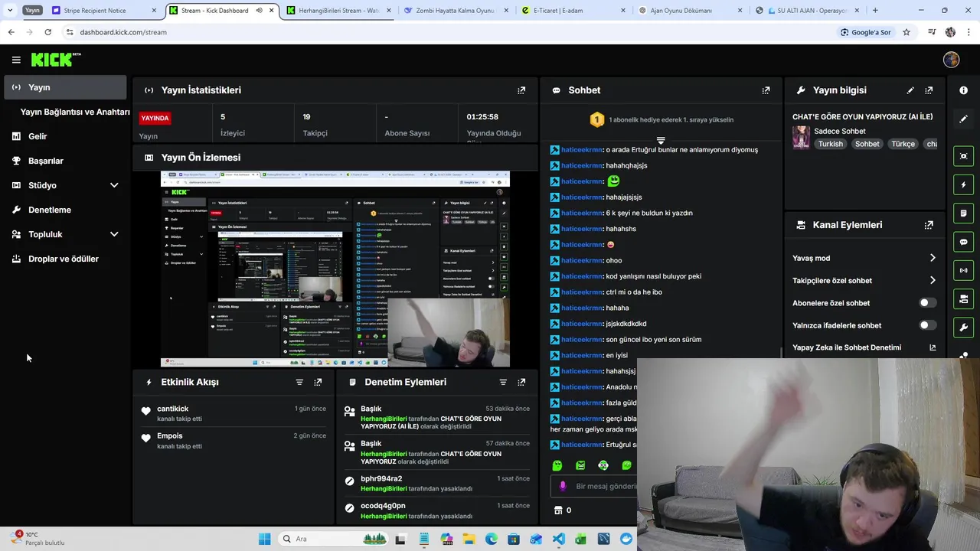Open File Explorer from taskbar

tap(468, 539)
